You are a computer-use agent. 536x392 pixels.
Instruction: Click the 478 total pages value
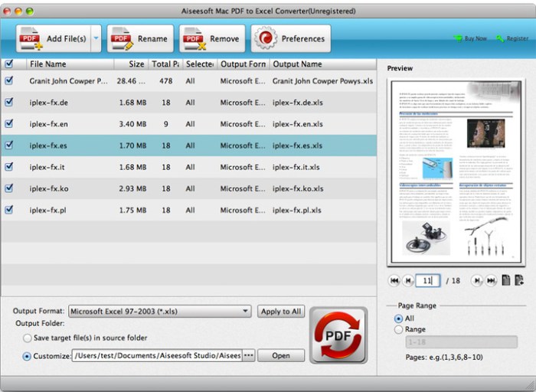[166, 81]
